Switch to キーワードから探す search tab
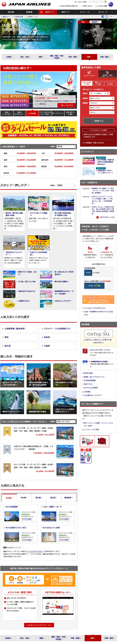The image size is (117, 644). click(110, 83)
